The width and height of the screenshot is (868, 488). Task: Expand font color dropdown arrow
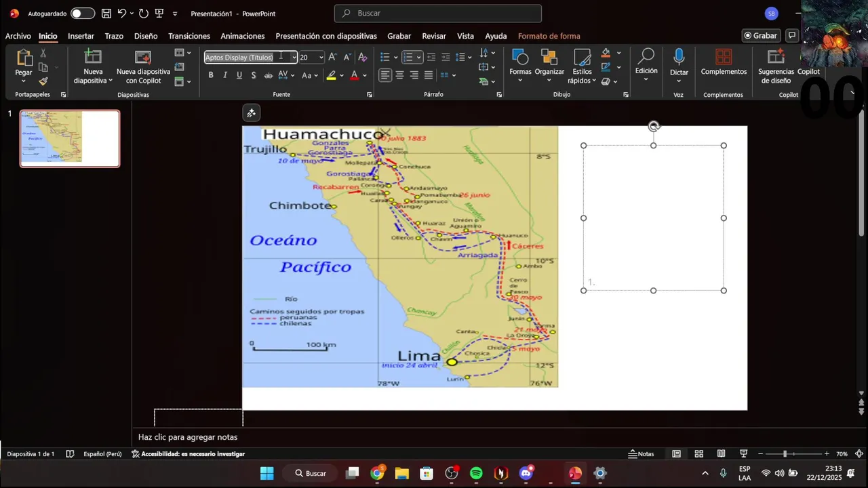point(365,75)
